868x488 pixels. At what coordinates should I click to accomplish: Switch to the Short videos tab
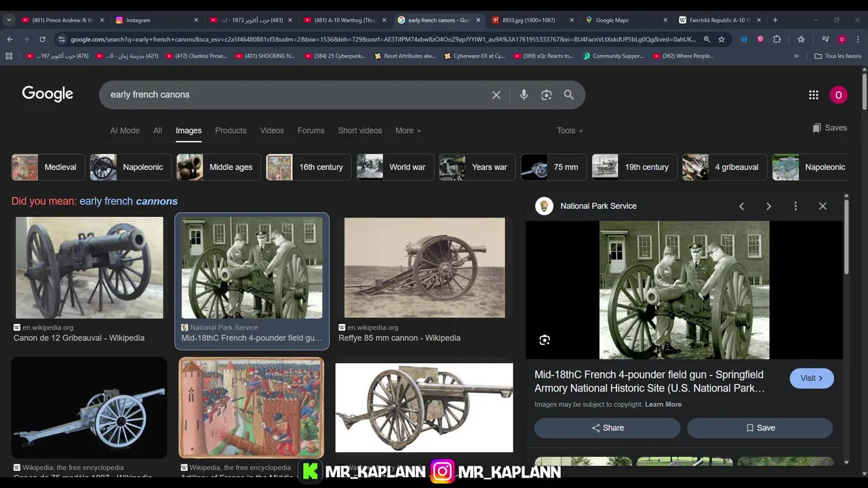(360, 130)
